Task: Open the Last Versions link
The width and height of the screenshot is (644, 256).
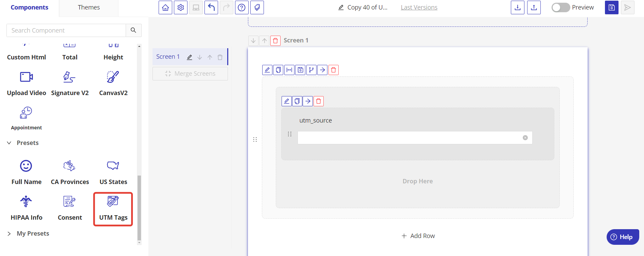Action: tap(419, 7)
